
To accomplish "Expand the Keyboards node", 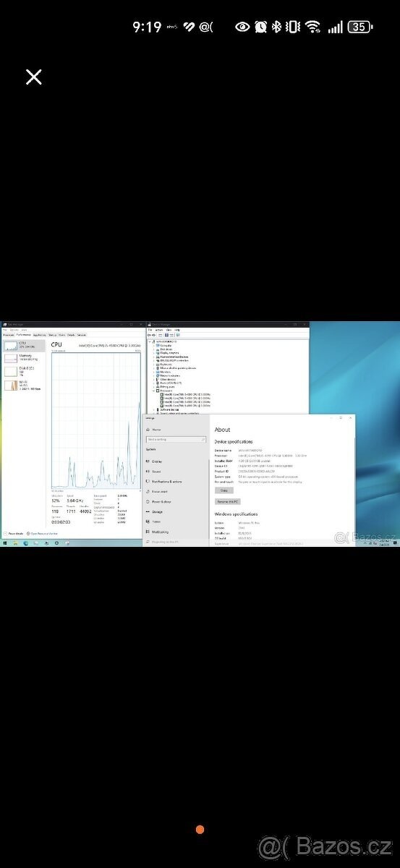I will (x=154, y=365).
